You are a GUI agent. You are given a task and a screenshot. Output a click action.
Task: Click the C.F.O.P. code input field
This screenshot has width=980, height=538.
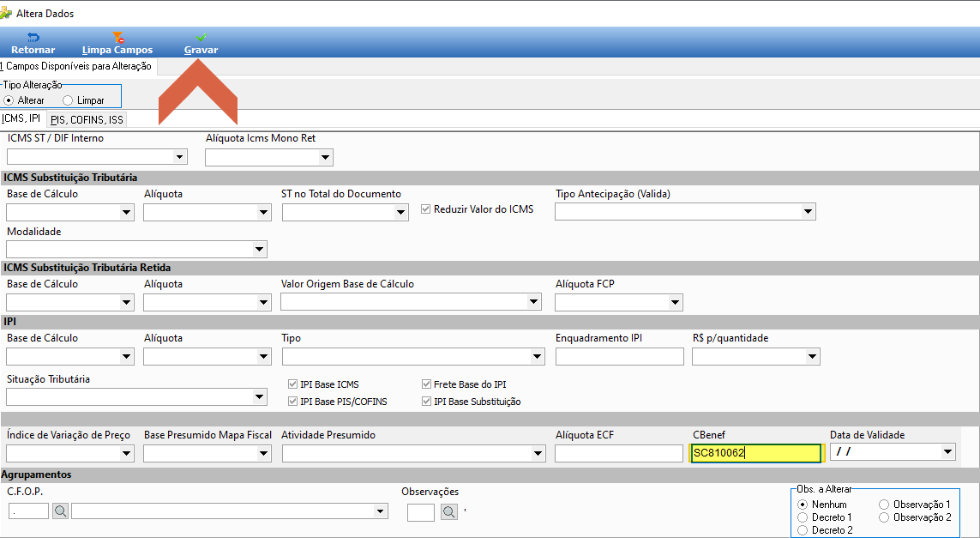[29, 511]
